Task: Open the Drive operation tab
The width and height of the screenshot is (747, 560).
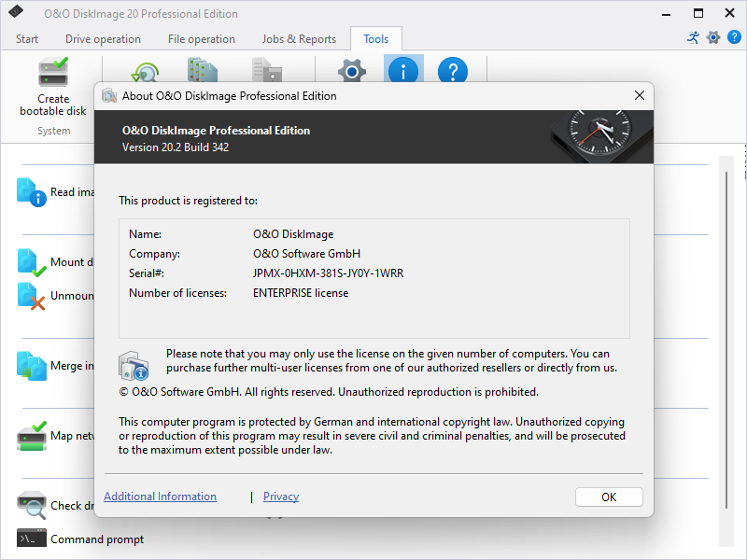Action: click(x=103, y=39)
